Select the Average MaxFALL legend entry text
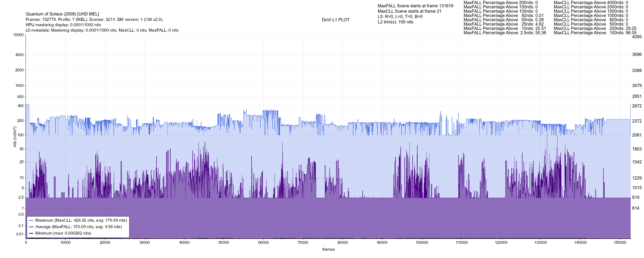 pos(79,227)
